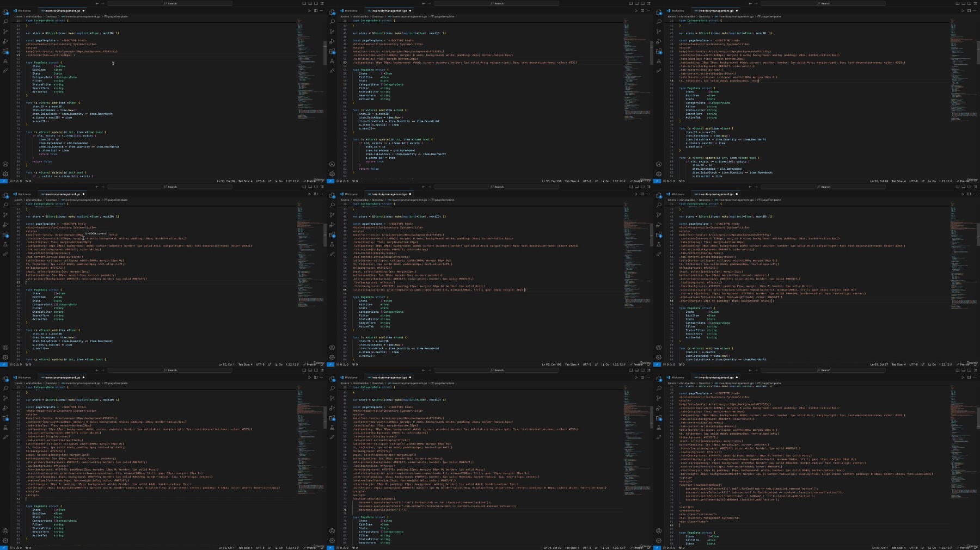980x550 pixels.
Task: Switch to Welcome tab in Ln 51, Col 30 window
Action: pyautogui.click(x=23, y=10)
